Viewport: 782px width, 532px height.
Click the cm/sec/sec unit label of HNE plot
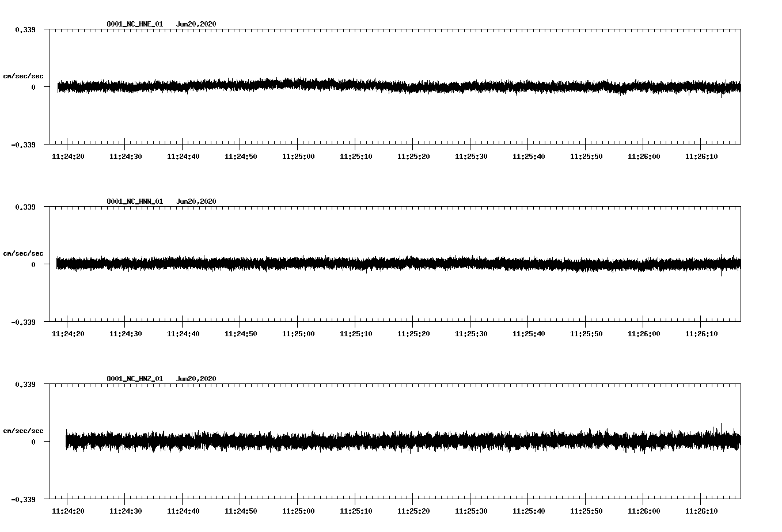(23, 76)
